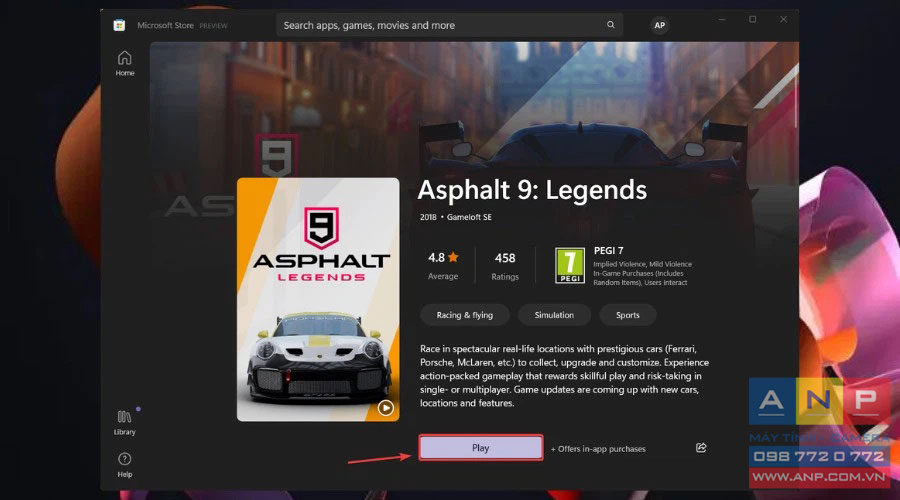Click the Play button
This screenshot has width=900, height=500.
[x=481, y=448]
